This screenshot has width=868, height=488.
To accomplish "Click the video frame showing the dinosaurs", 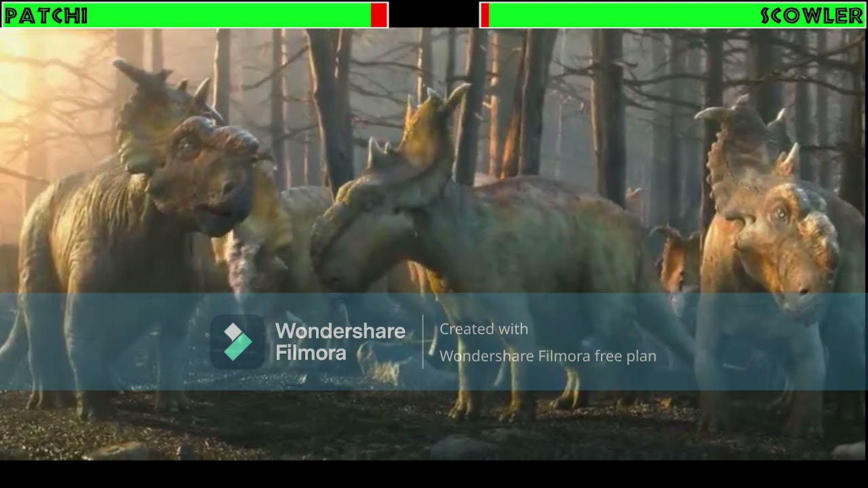I will point(434,244).
